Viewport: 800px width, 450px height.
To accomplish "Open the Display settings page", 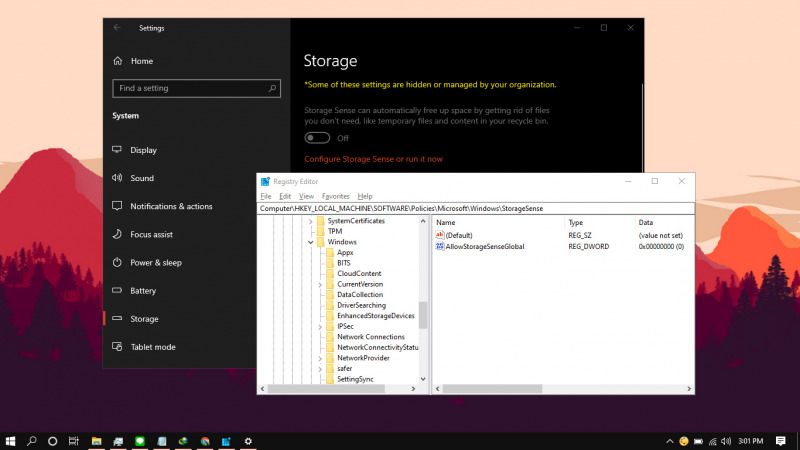I will click(143, 150).
